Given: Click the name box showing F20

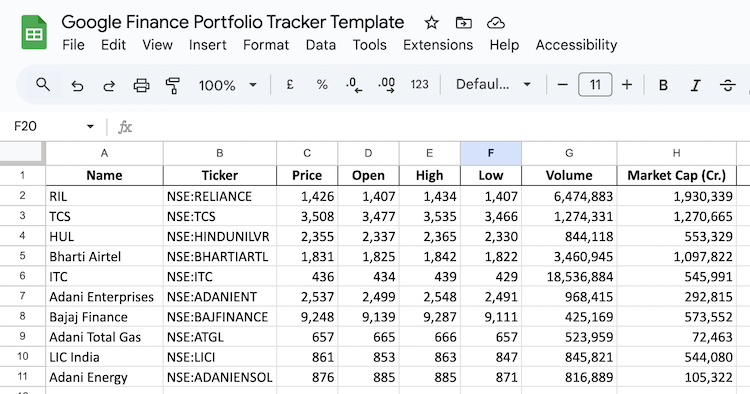Looking at the screenshot, I should 25,126.
